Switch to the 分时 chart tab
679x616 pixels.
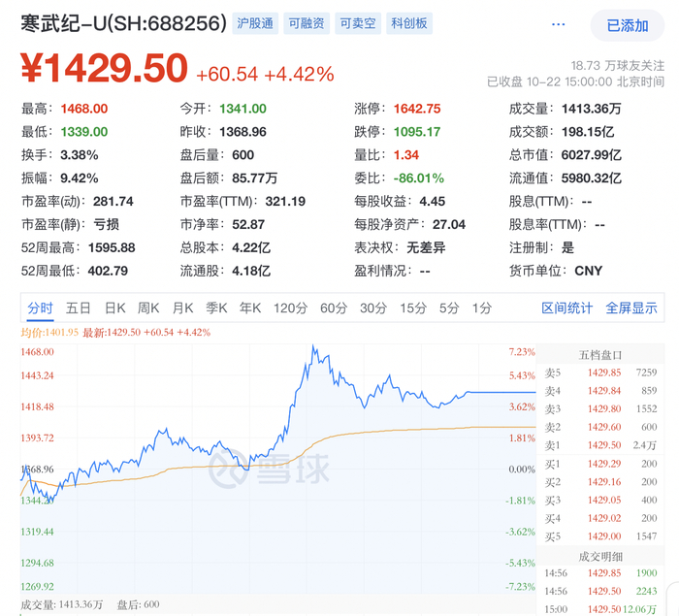40,308
